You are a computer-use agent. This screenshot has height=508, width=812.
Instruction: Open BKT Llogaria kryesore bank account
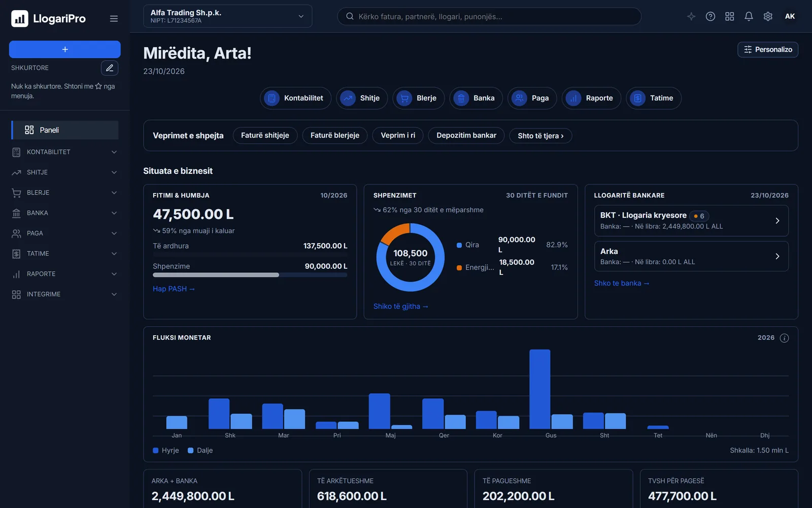point(691,220)
